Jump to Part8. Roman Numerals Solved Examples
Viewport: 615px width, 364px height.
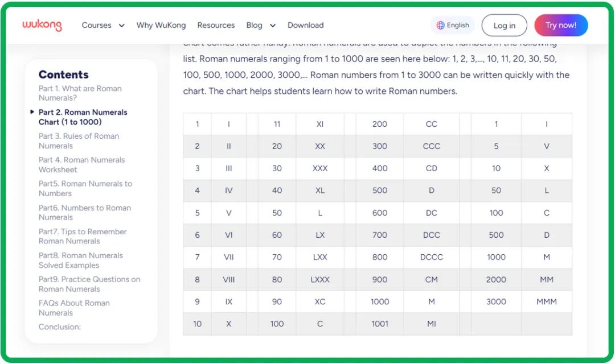point(80,260)
